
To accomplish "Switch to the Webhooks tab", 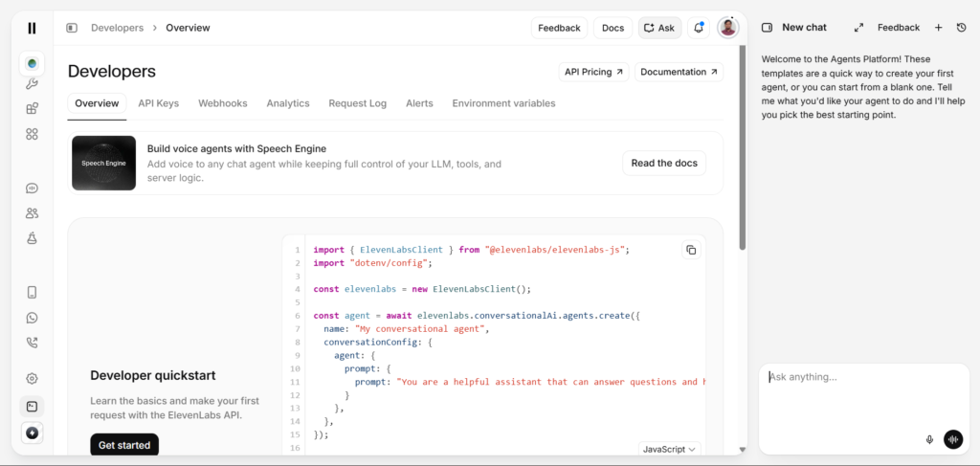I will [222, 103].
